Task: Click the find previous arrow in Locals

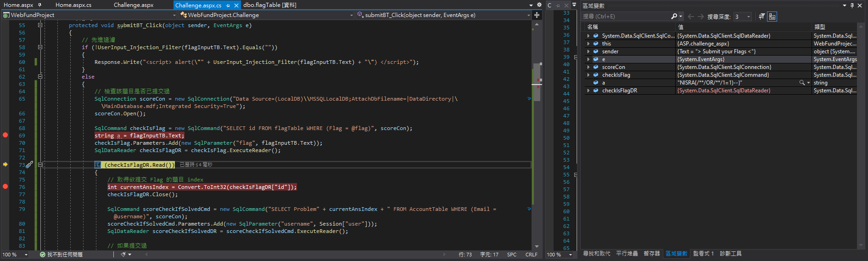Action: [691, 17]
